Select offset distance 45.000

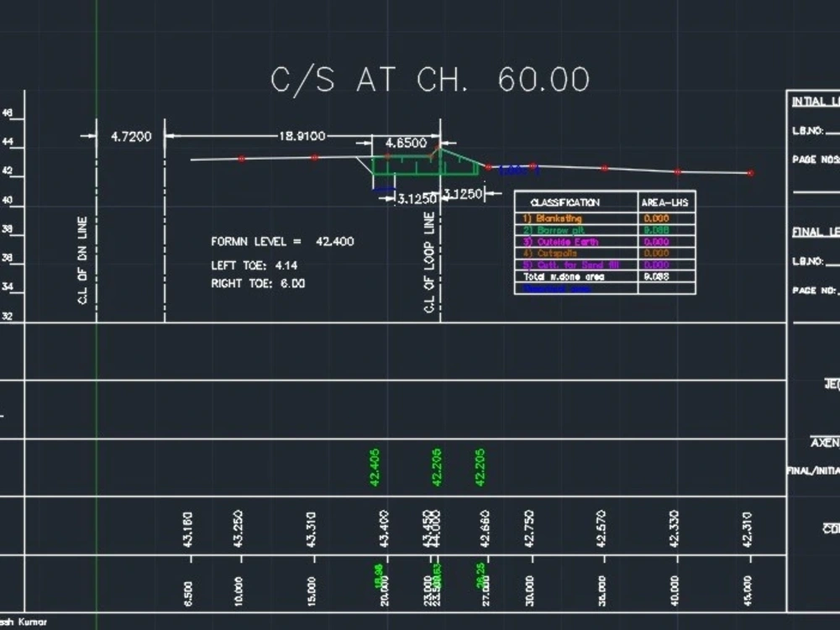[x=748, y=591]
